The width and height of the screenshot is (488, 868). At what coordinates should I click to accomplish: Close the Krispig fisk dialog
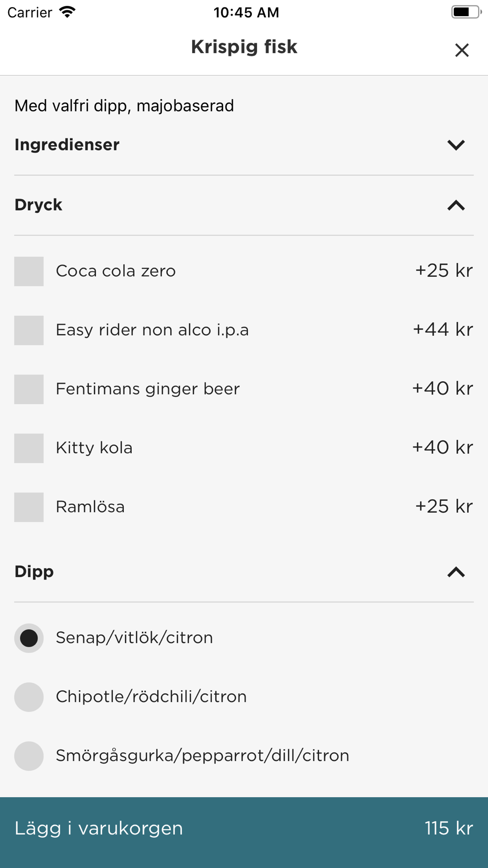click(x=462, y=50)
